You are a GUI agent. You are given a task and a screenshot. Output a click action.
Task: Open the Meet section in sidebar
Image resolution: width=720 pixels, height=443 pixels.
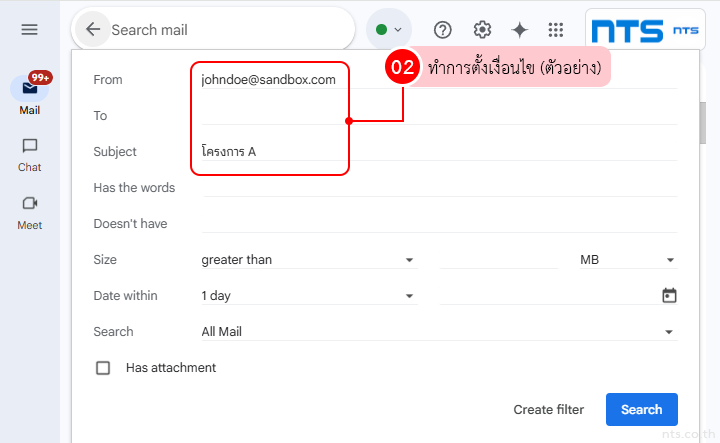pos(30,211)
